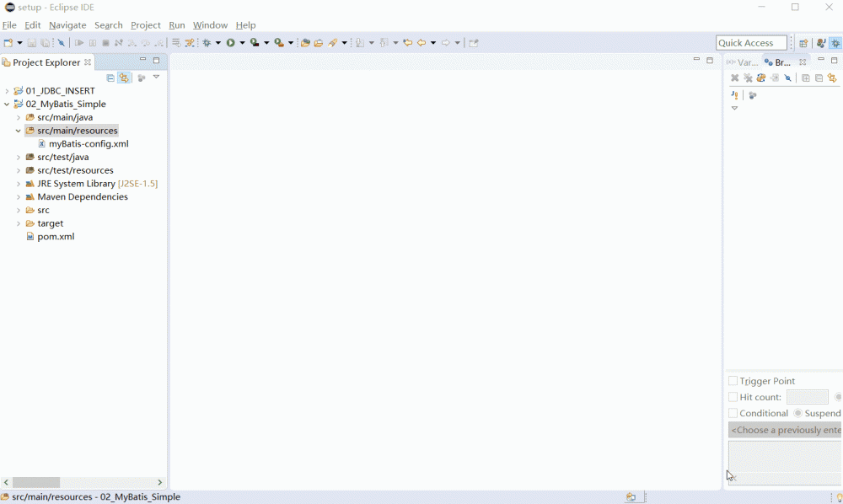
Task: Enable the Hit count checkbox
Action: click(x=733, y=397)
